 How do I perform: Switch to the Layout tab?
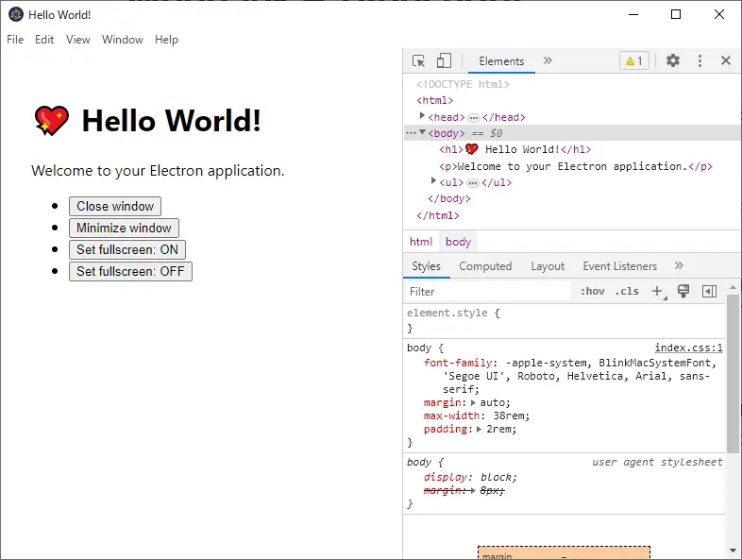click(x=548, y=266)
